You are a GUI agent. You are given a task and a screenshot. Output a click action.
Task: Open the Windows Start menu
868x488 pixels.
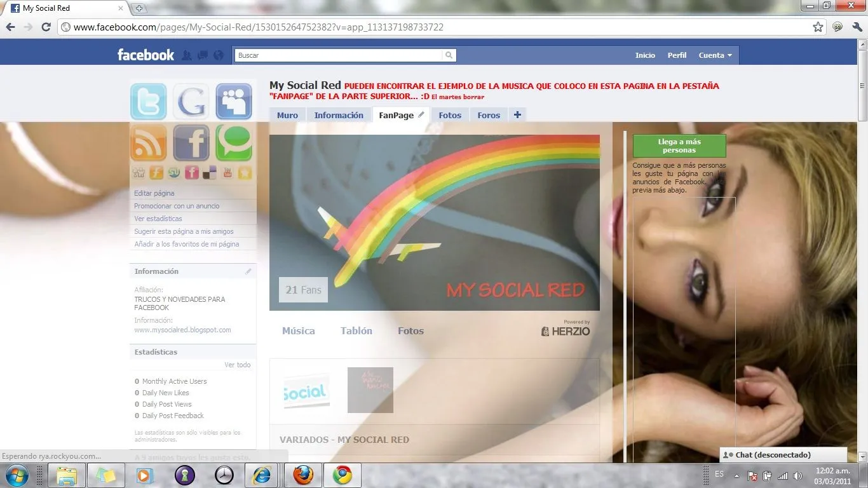(16, 475)
